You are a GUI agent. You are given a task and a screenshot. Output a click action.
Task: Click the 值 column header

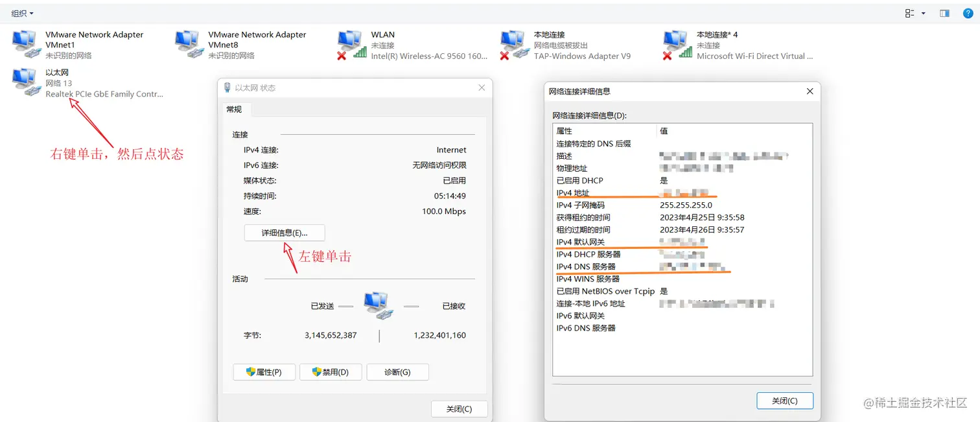tap(734, 131)
